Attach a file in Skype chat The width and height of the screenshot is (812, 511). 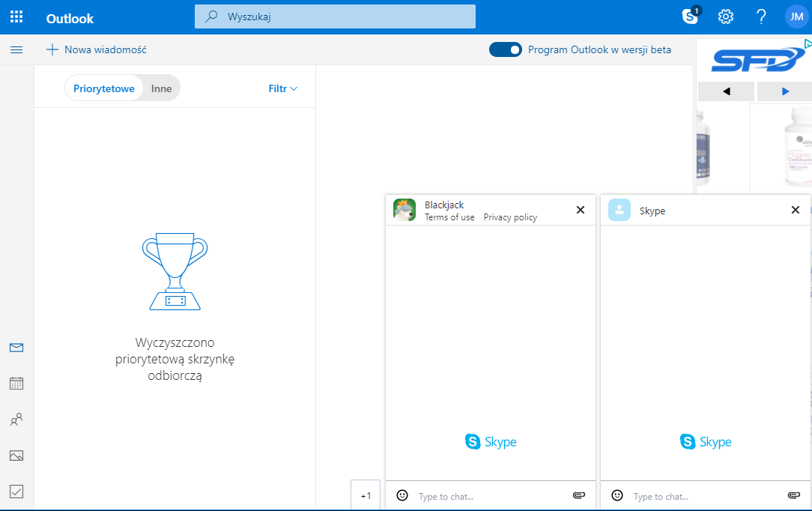point(794,495)
